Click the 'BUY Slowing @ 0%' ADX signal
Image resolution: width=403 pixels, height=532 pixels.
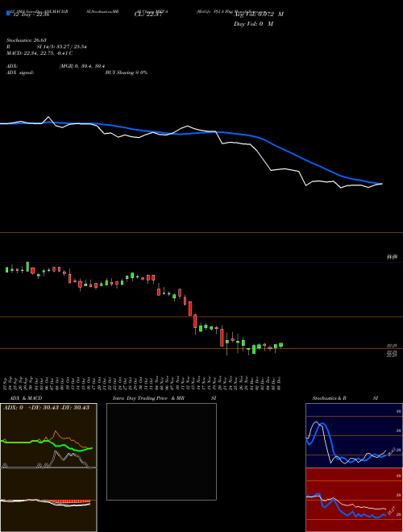point(127,73)
